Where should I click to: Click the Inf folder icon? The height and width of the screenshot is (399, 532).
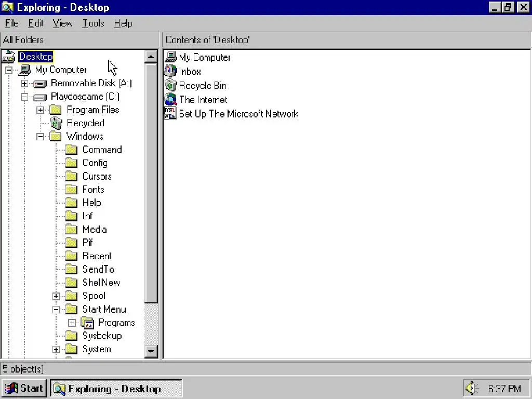pyautogui.click(x=71, y=216)
